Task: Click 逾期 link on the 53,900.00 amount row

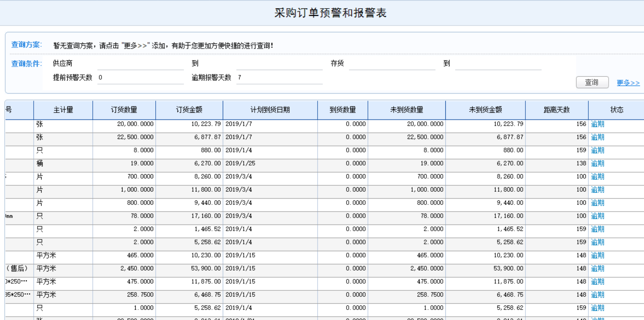Action: [x=597, y=268]
